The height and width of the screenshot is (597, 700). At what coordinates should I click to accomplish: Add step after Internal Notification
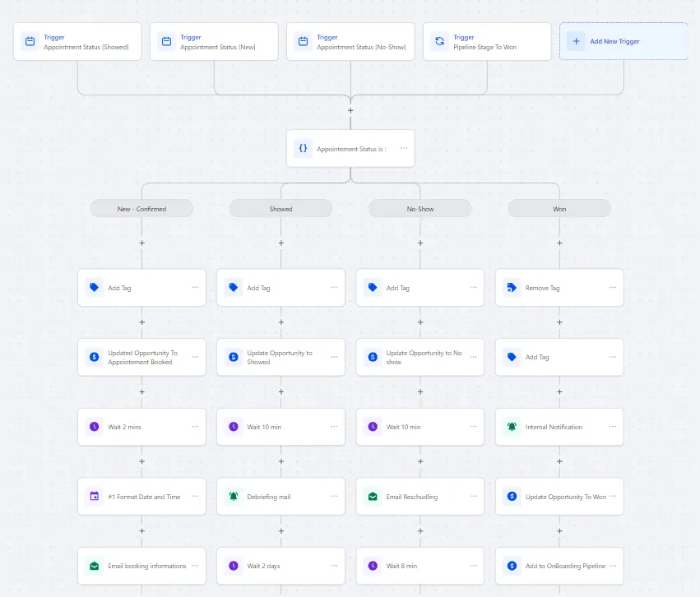559,461
